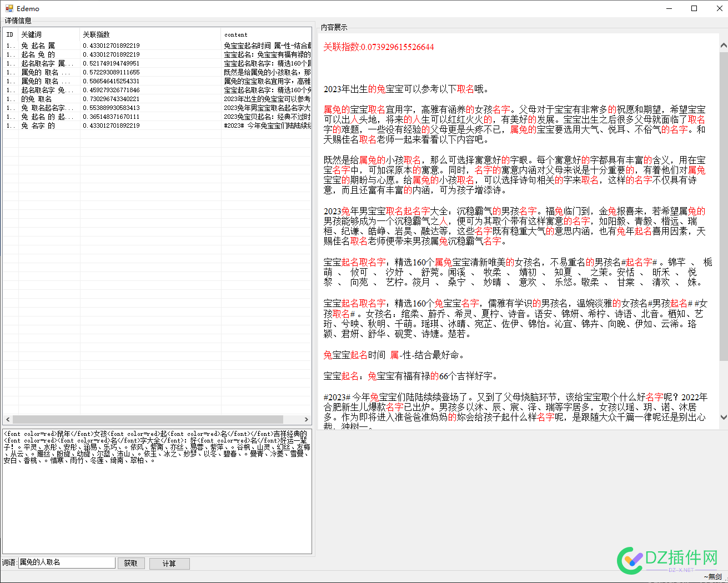Click the index value 0.365148371670111

tap(111, 117)
